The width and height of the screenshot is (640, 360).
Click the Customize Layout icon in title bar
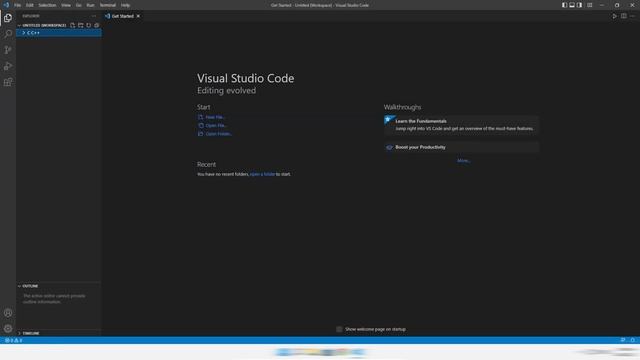tap(589, 5)
